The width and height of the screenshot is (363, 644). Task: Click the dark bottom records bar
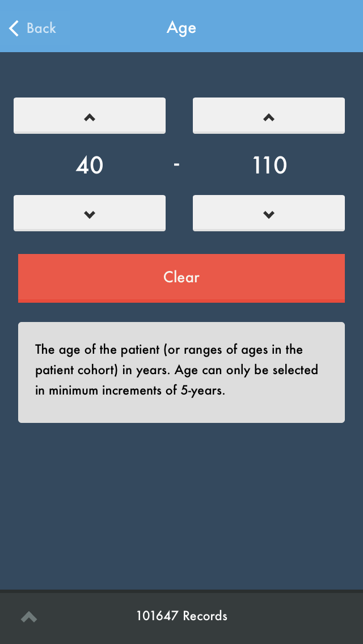tap(295, 617)
